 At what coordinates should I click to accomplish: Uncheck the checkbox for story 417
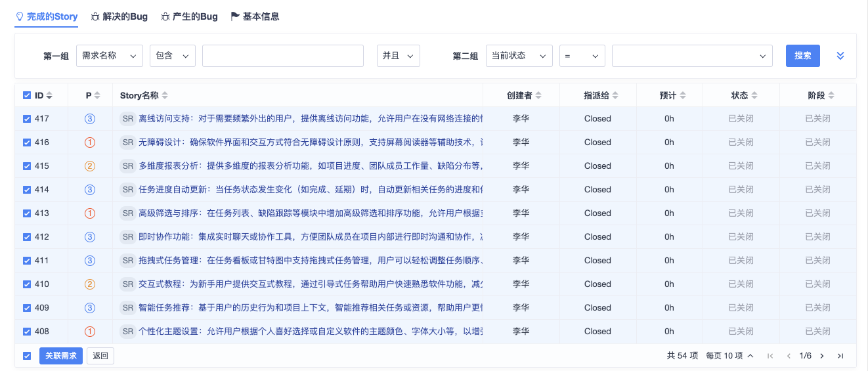pos(27,119)
